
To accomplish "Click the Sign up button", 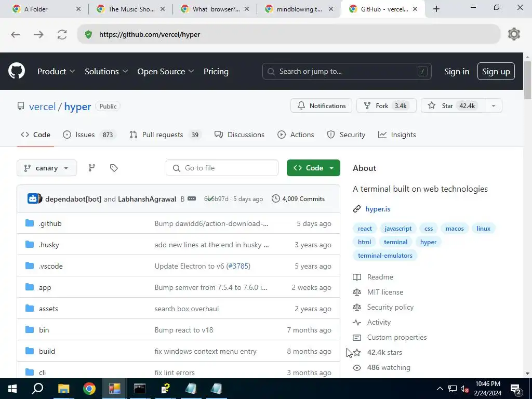I will point(496,71).
